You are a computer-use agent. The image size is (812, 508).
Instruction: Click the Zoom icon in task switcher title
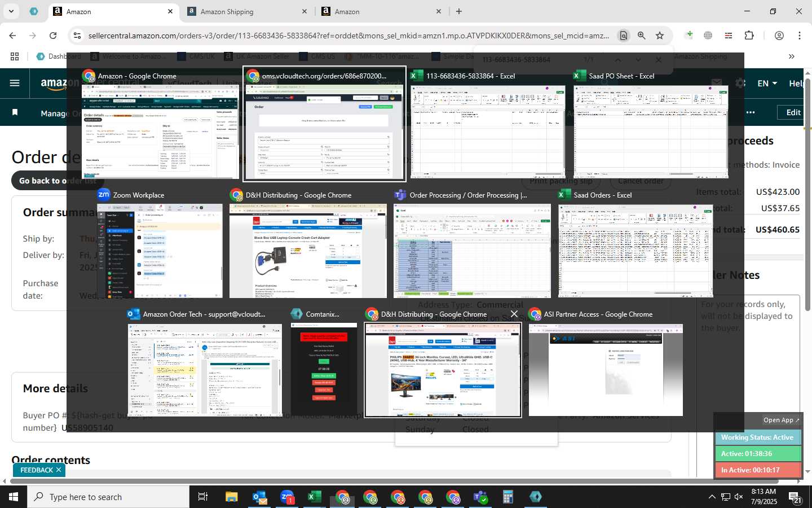(x=104, y=195)
